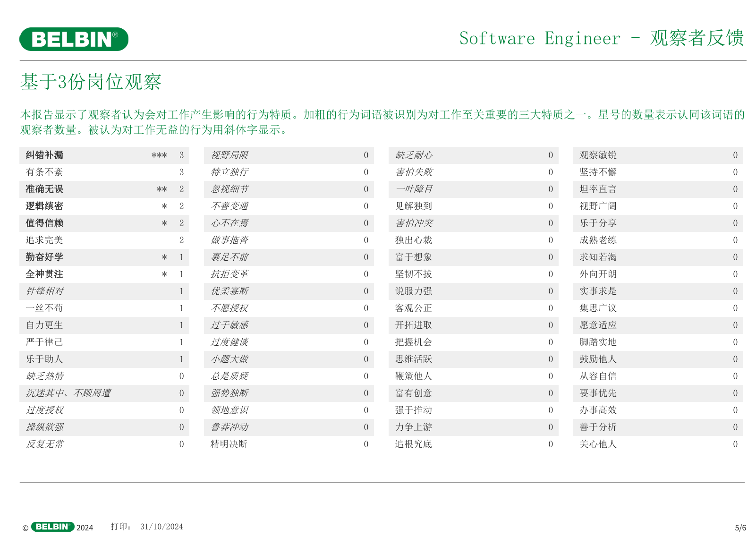Click the three-star rating beside 纠错补漏
Viewport: 756px width, 537px height.
click(159, 155)
